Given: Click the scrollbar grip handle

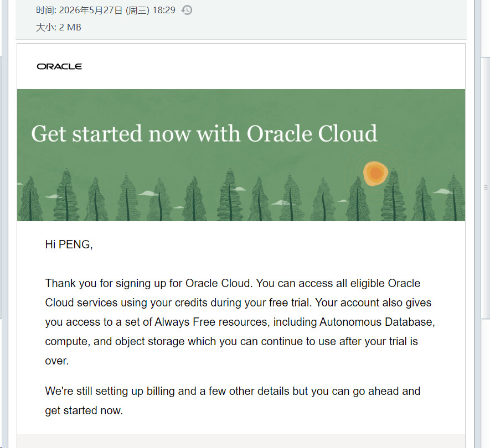Looking at the screenshot, I should (x=486, y=187).
